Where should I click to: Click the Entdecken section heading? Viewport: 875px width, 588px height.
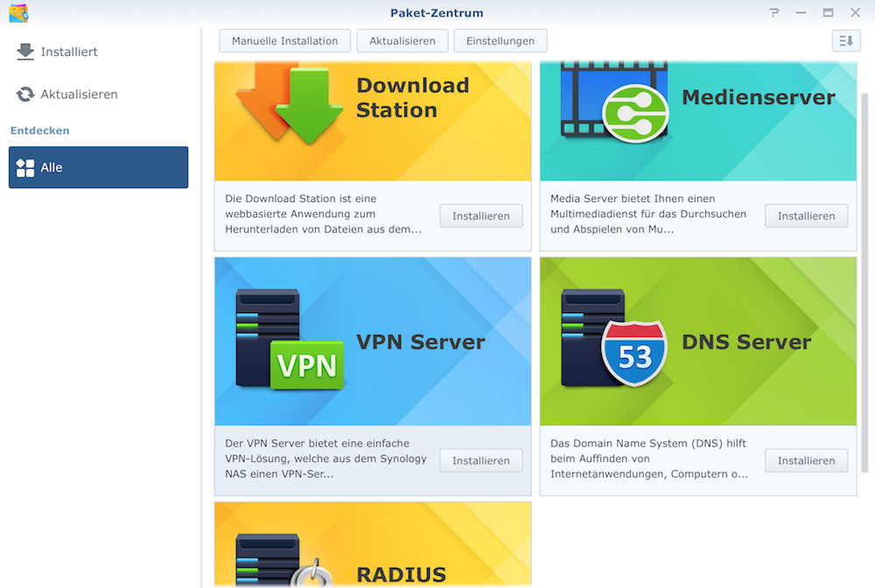click(40, 130)
